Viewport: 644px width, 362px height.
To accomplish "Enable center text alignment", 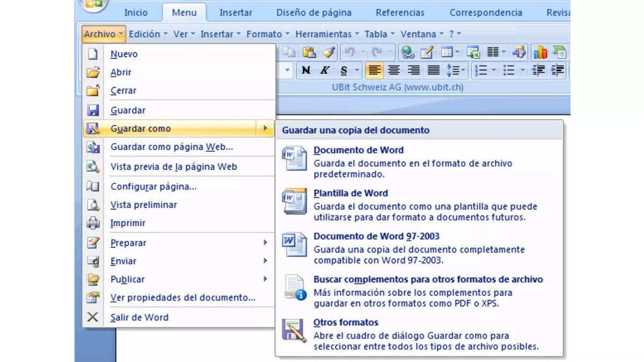I will point(393,70).
